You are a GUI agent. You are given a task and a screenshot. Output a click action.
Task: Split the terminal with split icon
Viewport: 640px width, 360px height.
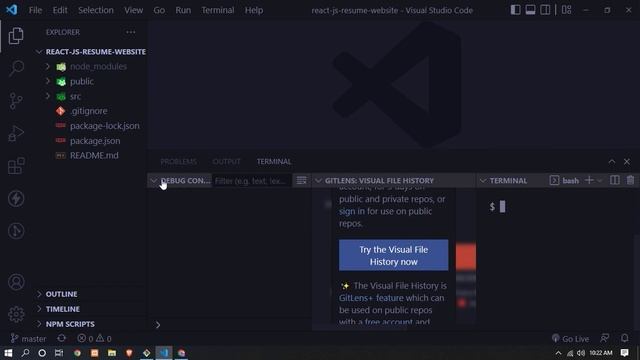[615, 180]
